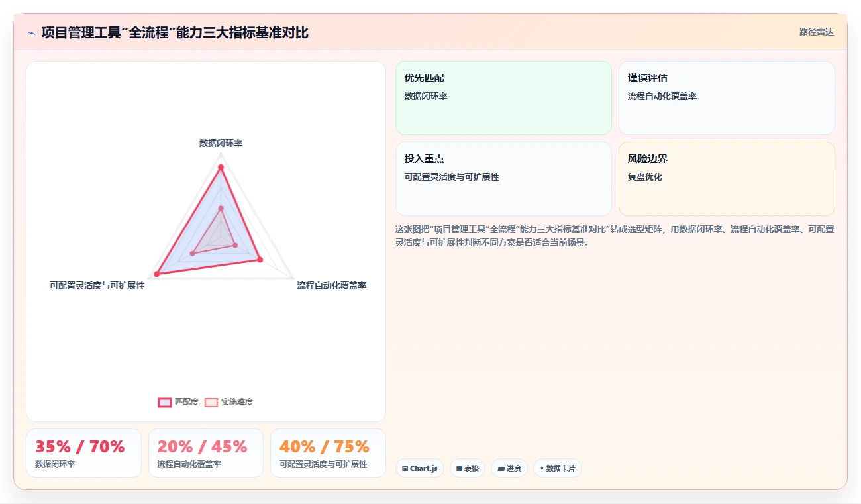Click the outer data point at the 数据闭环率 vertex
861x504 pixels.
point(221,168)
